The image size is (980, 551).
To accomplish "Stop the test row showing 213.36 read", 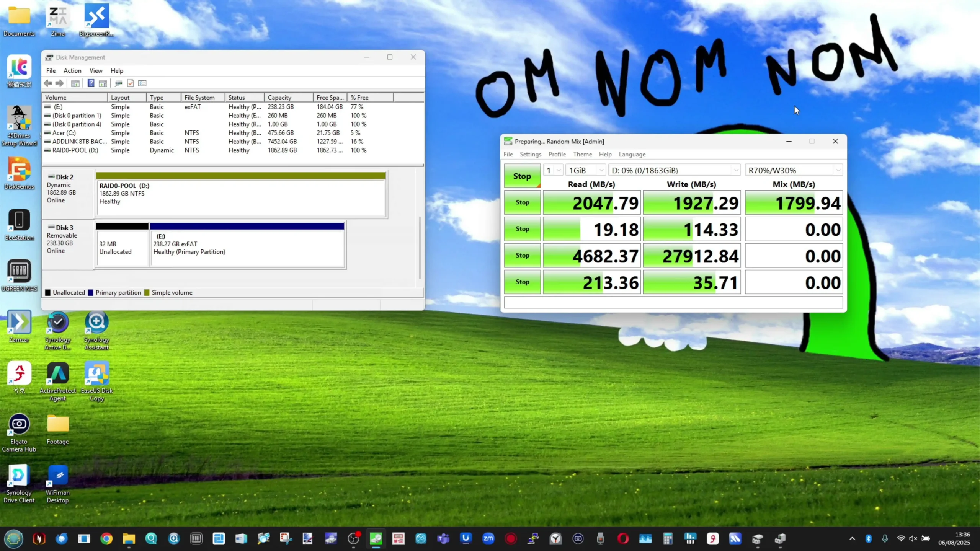I will click(522, 282).
